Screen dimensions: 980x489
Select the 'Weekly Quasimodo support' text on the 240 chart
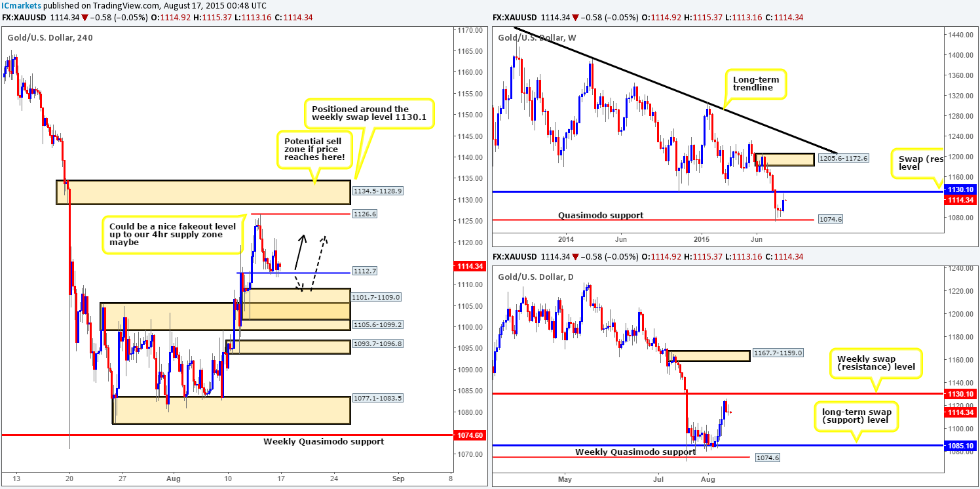tap(324, 441)
